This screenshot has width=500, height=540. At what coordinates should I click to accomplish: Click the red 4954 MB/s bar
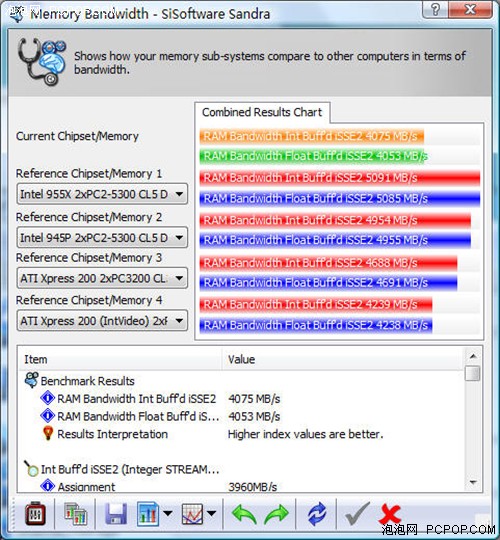335,220
